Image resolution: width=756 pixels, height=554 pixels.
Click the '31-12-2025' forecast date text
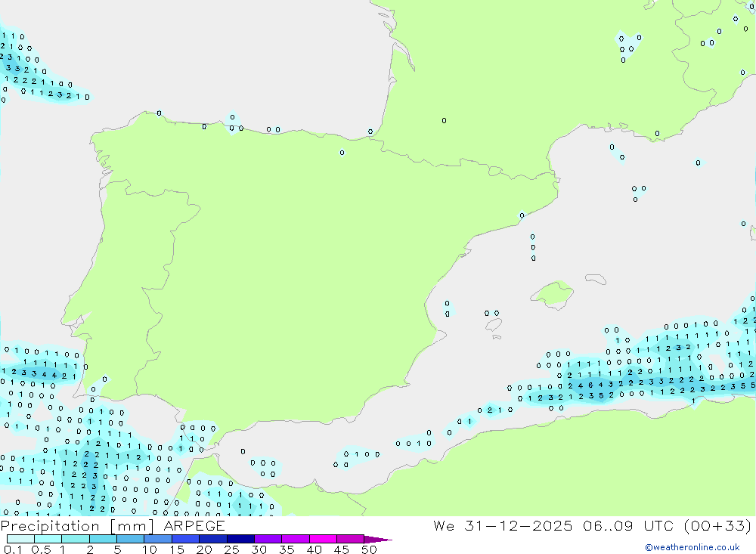coord(519,525)
